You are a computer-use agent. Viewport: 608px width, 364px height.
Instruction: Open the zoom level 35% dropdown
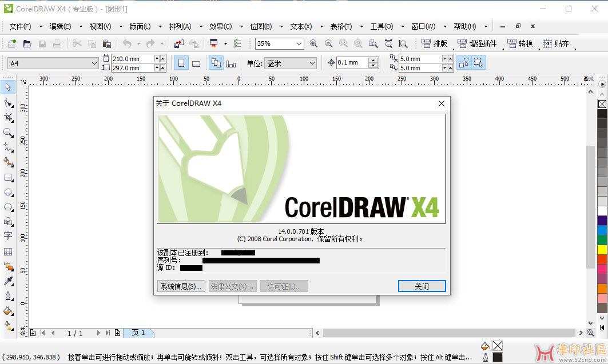pos(299,43)
